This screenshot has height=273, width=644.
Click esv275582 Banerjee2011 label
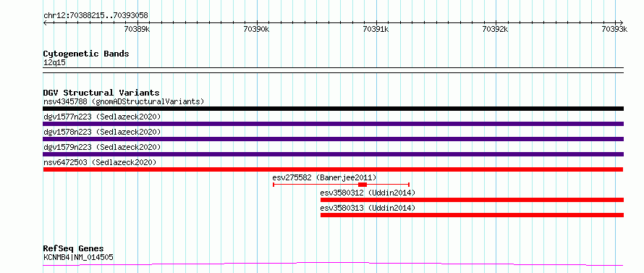pyautogui.click(x=324, y=177)
